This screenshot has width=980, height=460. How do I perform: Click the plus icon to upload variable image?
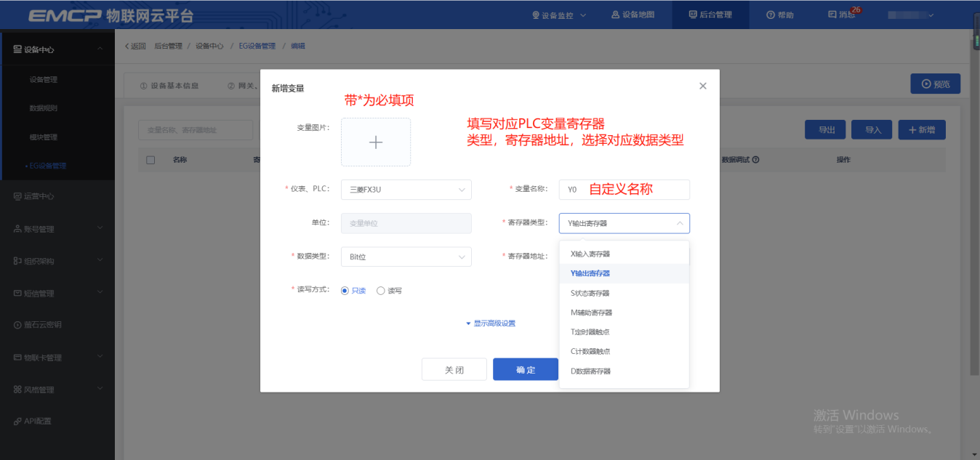click(375, 142)
